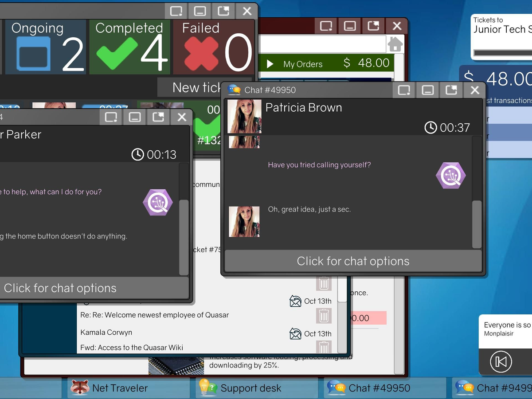Click Patricia Brown's profile photo in chat header

244,117
